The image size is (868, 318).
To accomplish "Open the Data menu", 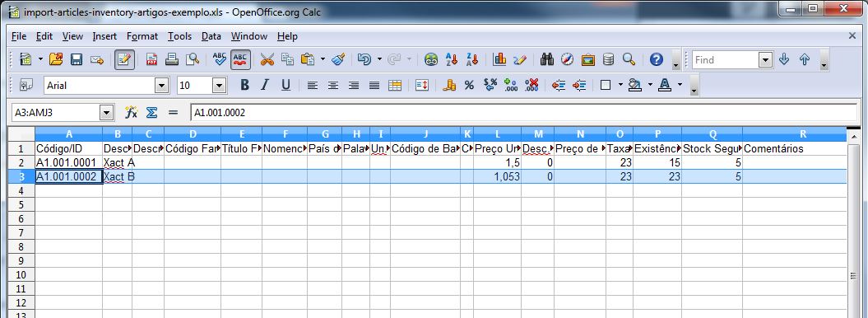I will click(x=211, y=36).
